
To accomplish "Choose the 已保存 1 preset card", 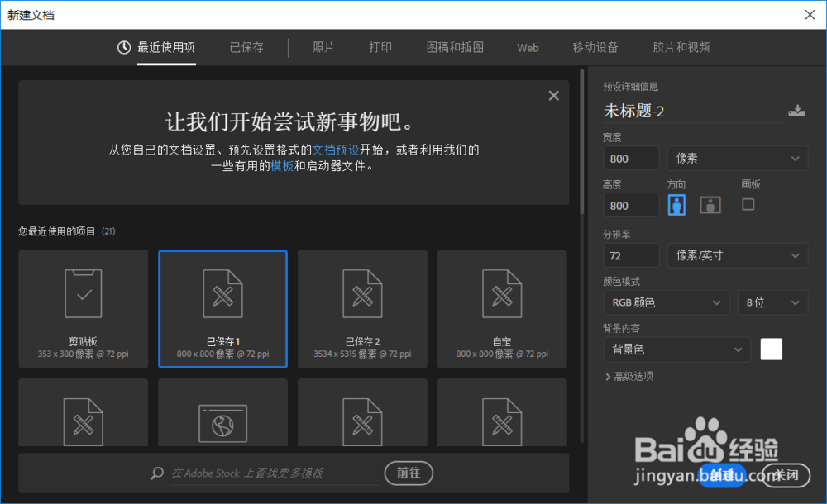I will click(x=223, y=309).
